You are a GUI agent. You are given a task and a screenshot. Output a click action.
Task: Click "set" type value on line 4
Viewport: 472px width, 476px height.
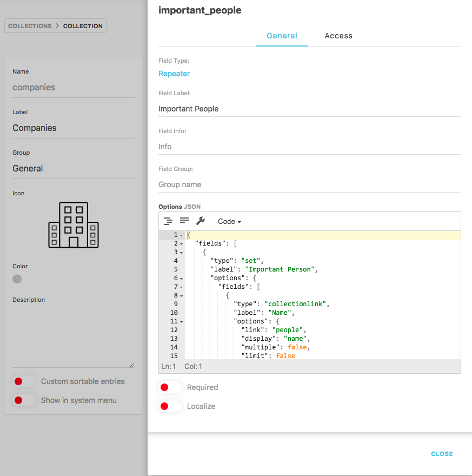pos(251,261)
